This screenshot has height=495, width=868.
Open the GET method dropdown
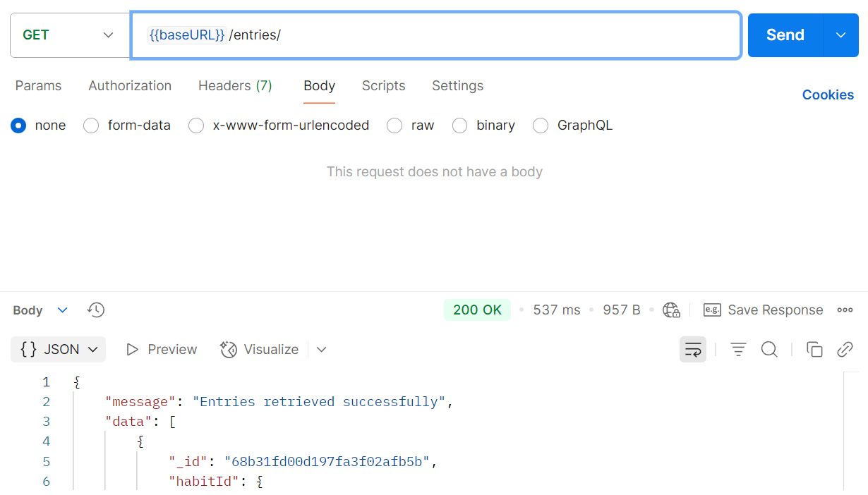[x=69, y=35]
